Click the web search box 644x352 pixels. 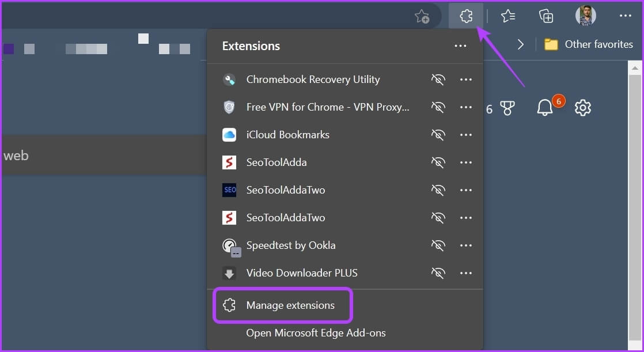[104, 155]
